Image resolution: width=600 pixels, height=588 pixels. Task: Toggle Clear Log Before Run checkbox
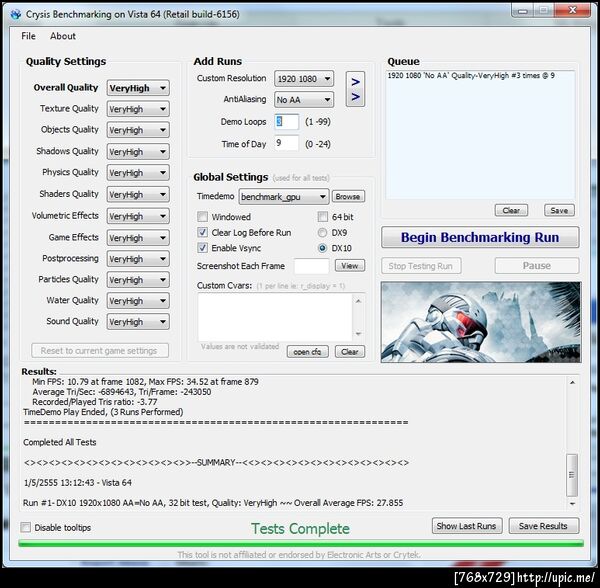202,232
